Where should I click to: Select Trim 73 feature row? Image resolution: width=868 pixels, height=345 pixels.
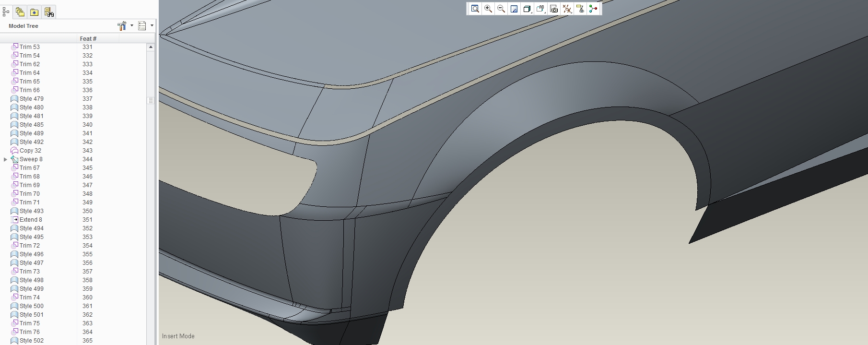click(x=30, y=272)
